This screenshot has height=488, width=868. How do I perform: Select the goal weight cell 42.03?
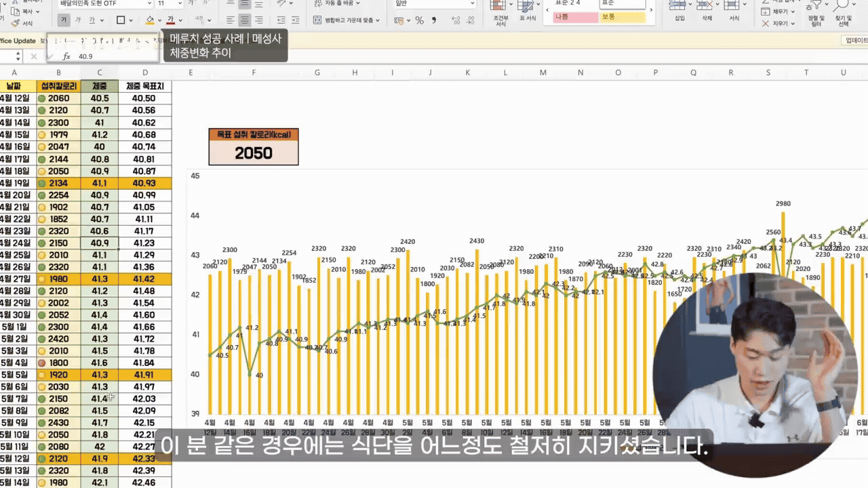point(145,399)
